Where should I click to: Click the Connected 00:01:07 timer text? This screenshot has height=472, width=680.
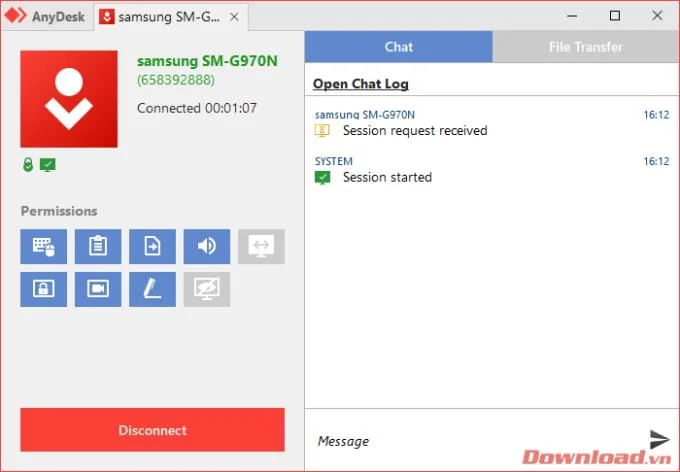(x=197, y=108)
